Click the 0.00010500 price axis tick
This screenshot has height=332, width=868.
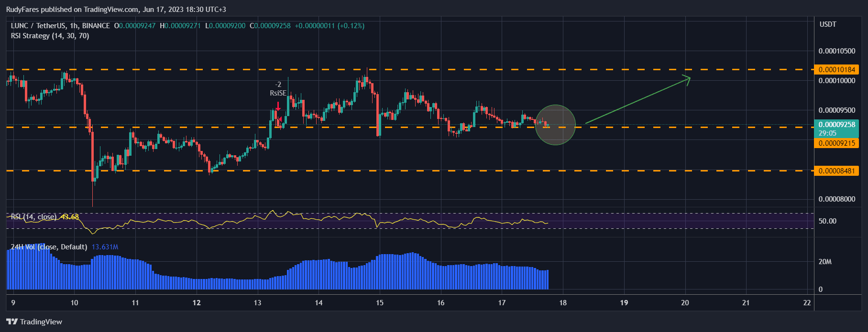836,51
